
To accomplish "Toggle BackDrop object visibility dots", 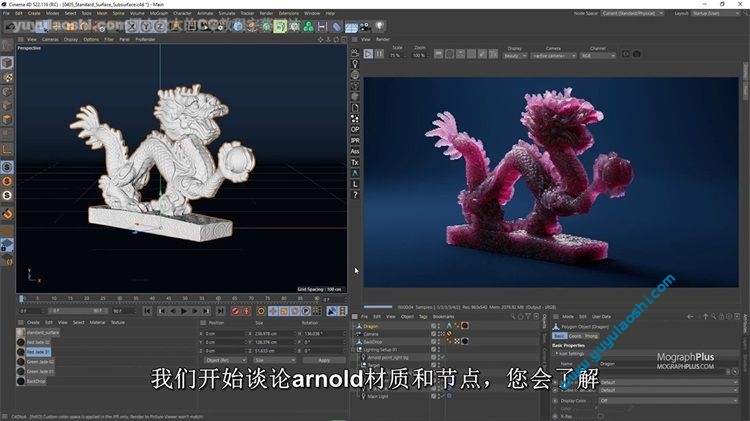I will (x=439, y=342).
